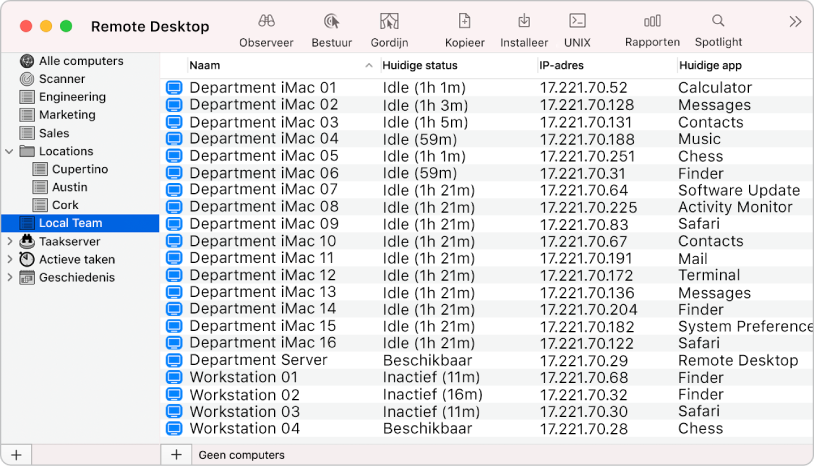The height and width of the screenshot is (468, 814).
Task: Select the Cupertino list
Action: point(80,170)
